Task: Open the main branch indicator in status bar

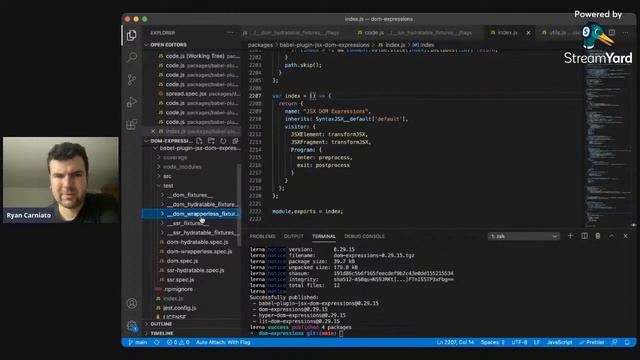Action: [x=138, y=342]
